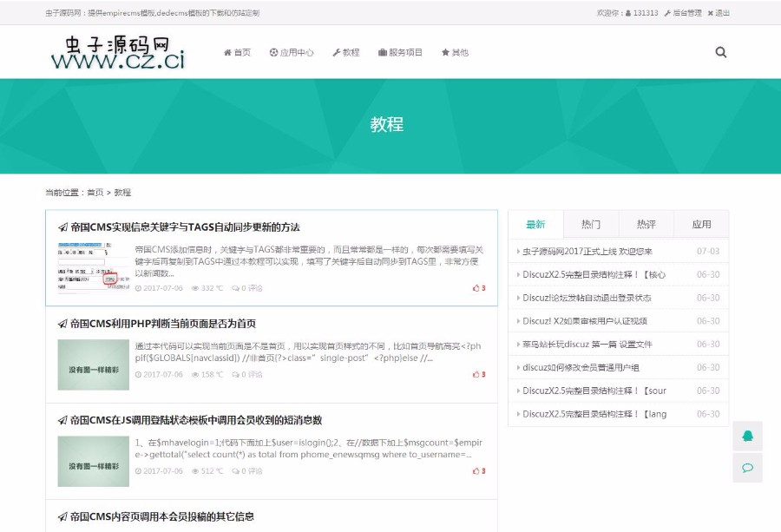Click the wrench icon before 后台管理

pyautogui.click(x=667, y=13)
